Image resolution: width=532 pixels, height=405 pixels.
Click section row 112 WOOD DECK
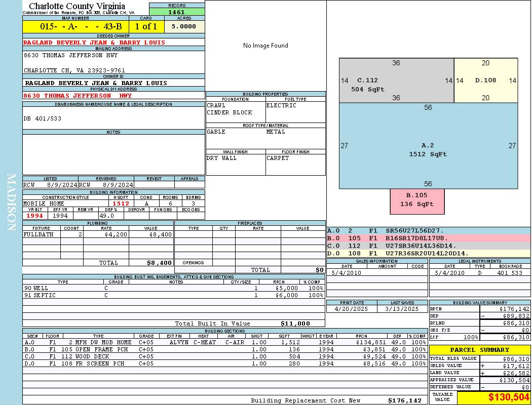(x=225, y=356)
